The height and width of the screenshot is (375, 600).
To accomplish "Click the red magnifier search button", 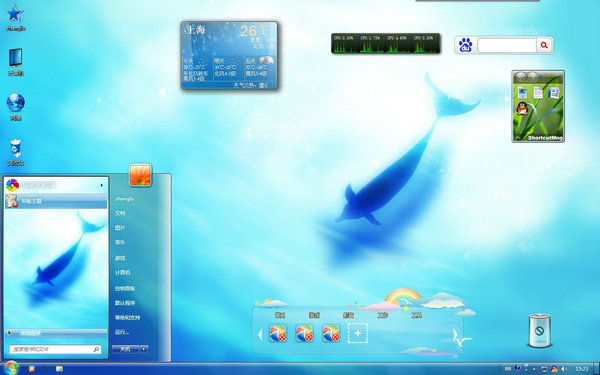I will pos(544,45).
